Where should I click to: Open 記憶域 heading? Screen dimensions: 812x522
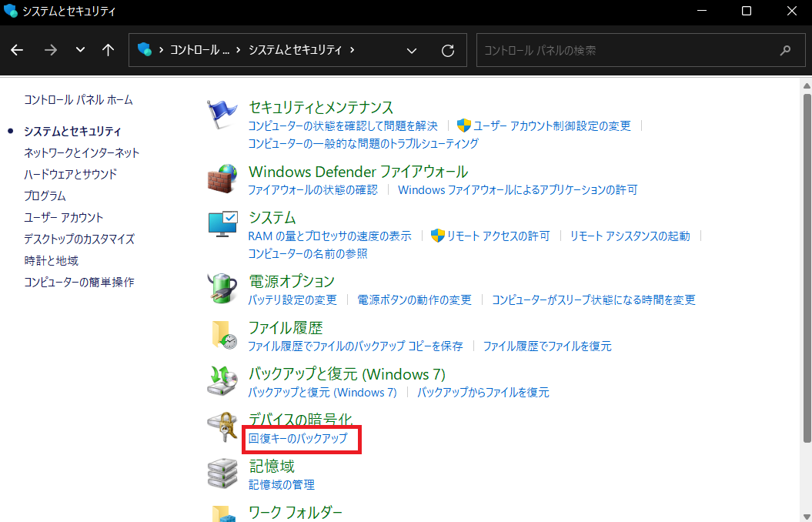coord(272,466)
